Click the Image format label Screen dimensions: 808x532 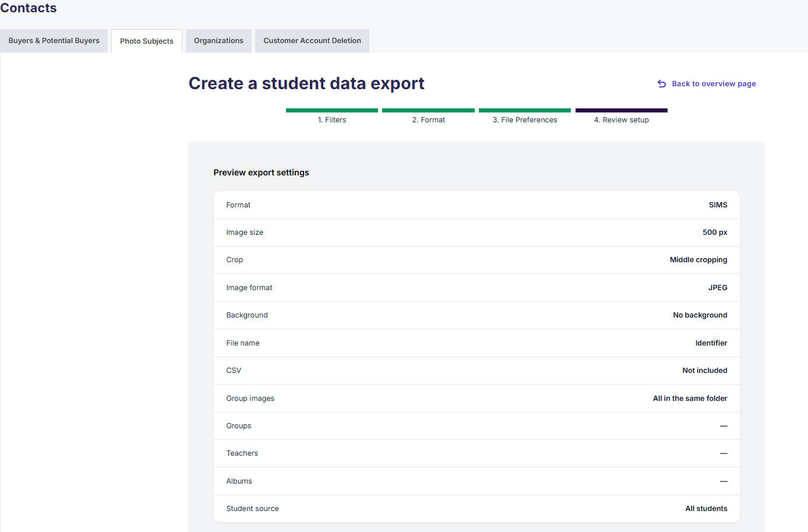coord(249,288)
